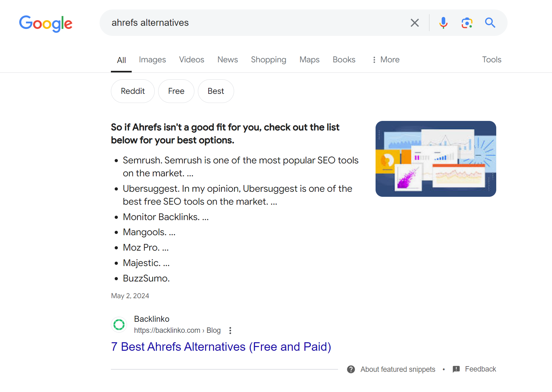Viewport: 552px width, 392px height.
Task: Open 7 Best Ahrefs Alternatives result link
Action: 221,347
